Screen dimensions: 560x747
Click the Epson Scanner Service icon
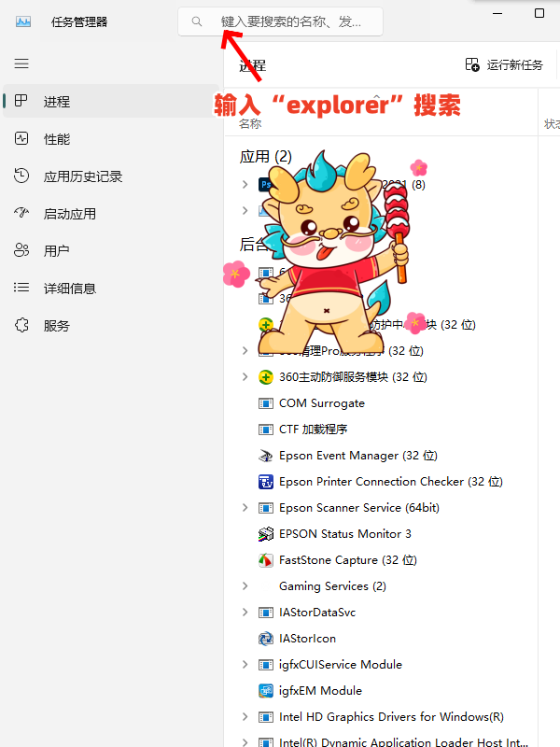(x=266, y=508)
